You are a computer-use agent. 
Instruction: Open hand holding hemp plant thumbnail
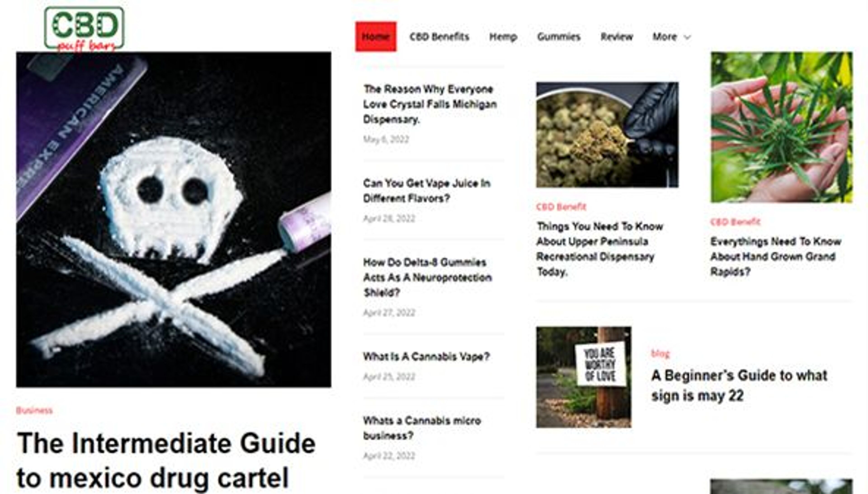coord(781,127)
